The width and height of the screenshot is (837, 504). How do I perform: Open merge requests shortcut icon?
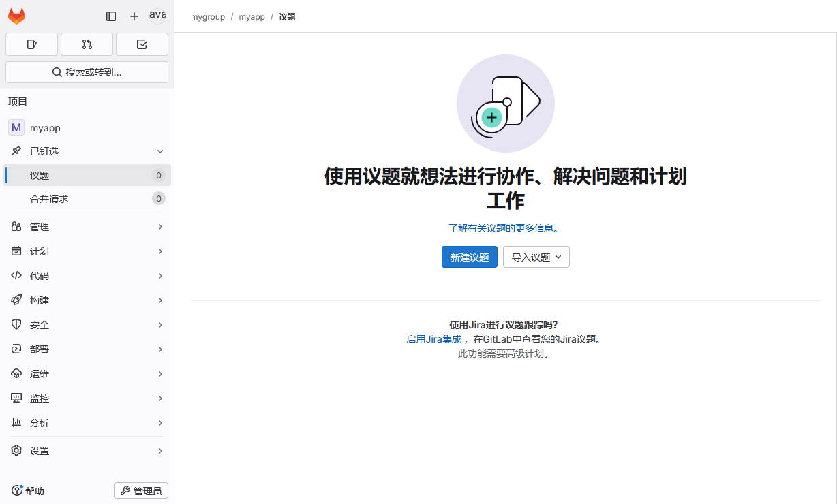[x=87, y=44]
